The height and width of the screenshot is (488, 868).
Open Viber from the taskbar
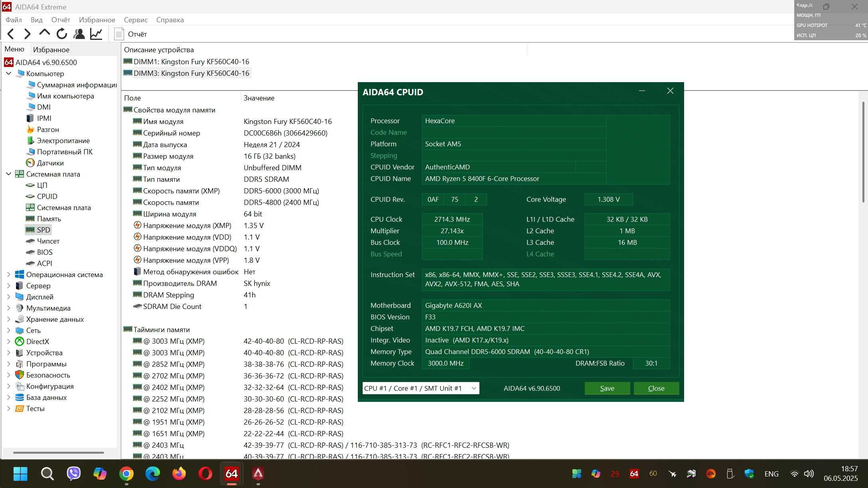(x=73, y=474)
